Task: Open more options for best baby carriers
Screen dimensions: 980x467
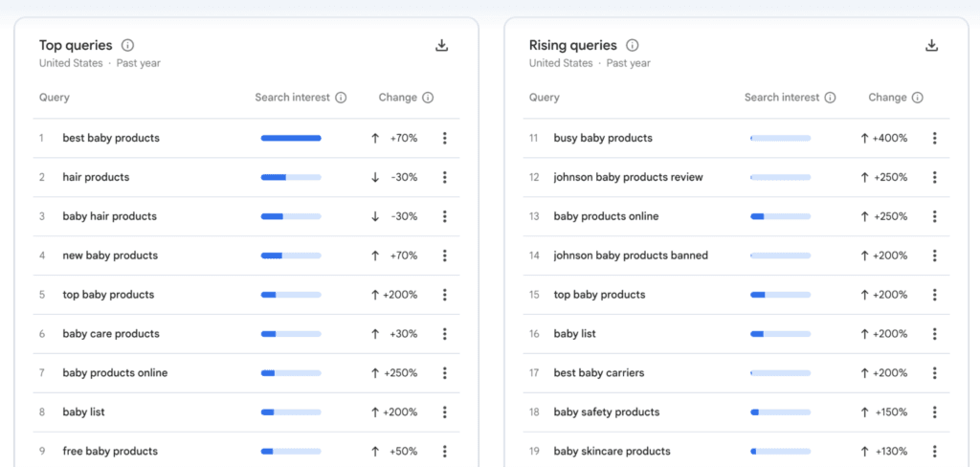Action: pyautogui.click(x=934, y=373)
